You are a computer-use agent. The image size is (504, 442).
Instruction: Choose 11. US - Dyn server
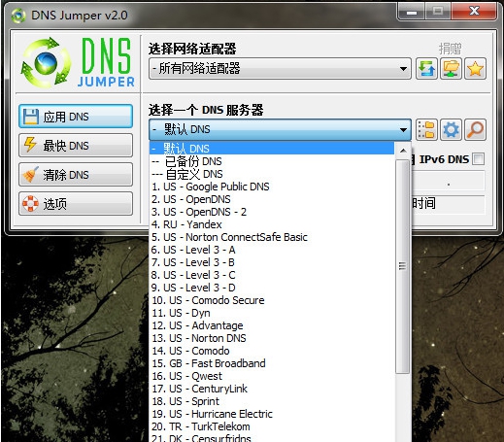[272, 313]
